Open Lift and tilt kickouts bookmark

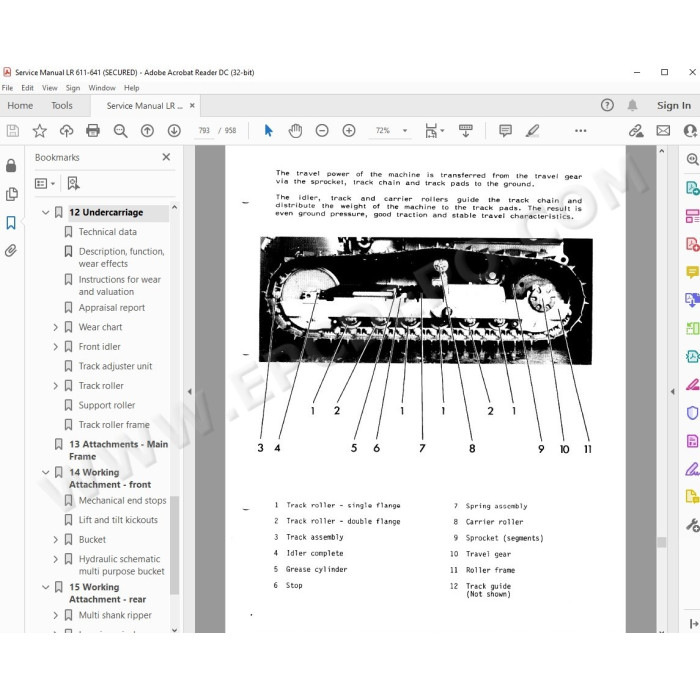tap(118, 520)
